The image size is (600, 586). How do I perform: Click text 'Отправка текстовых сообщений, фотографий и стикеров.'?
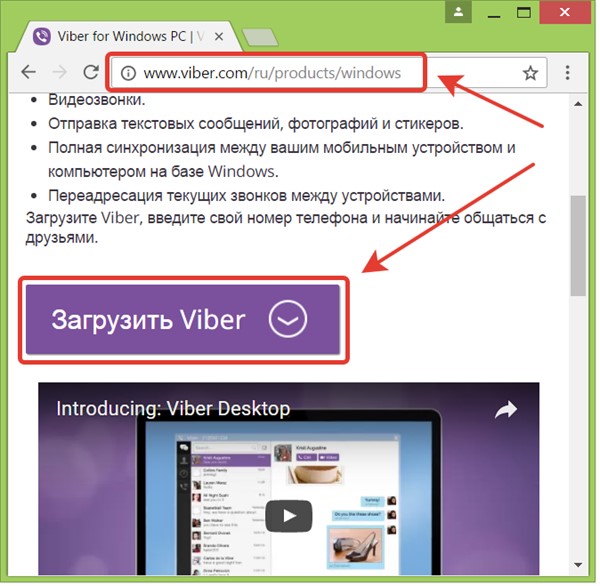click(256, 124)
